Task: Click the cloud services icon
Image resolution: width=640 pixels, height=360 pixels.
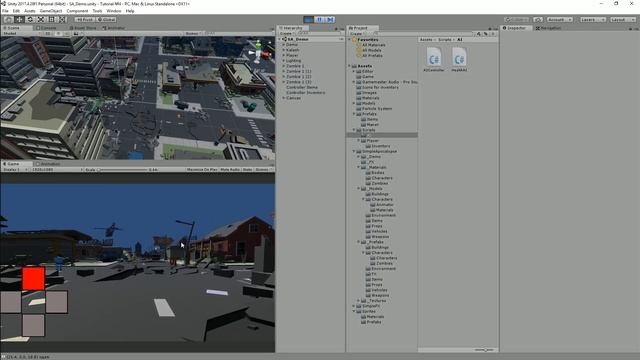Action: pyautogui.click(x=538, y=19)
